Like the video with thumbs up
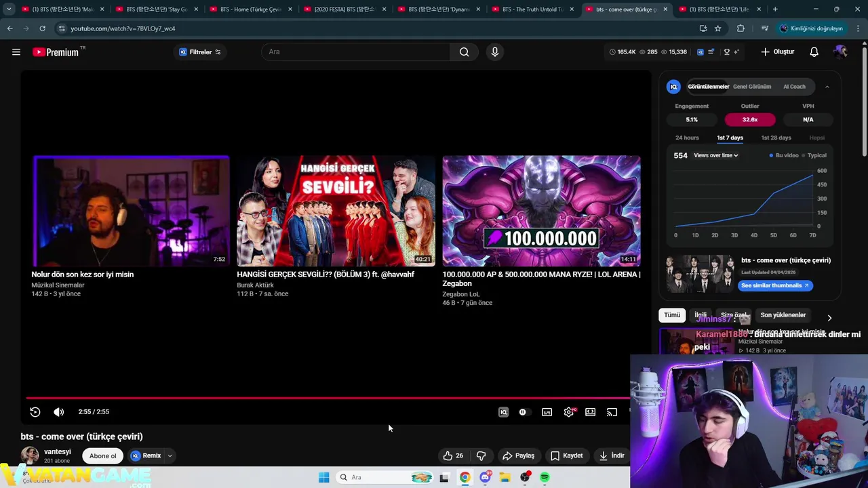Viewport: 868px width, 488px height. tap(453, 455)
